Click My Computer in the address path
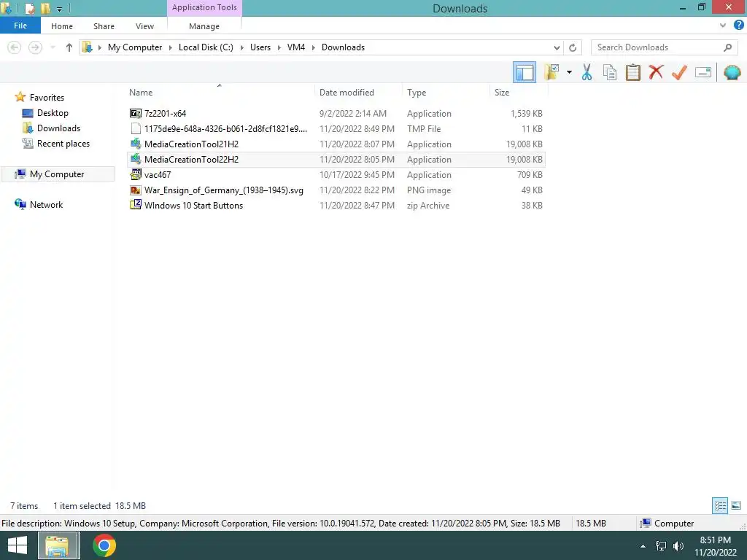Viewport: 747px width, 560px height. [135, 47]
